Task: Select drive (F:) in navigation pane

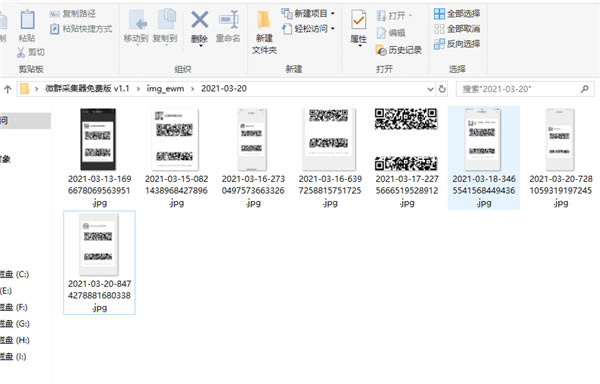Action: [x=14, y=307]
